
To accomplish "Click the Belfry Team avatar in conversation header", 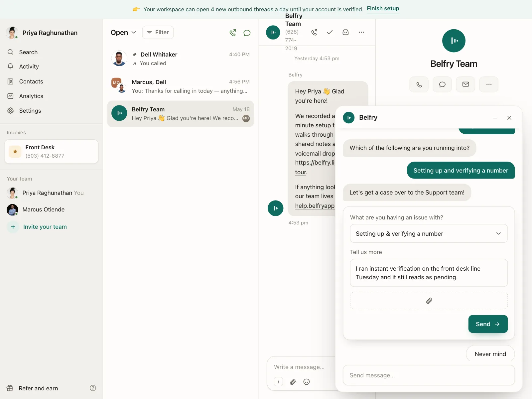I will (x=273, y=32).
